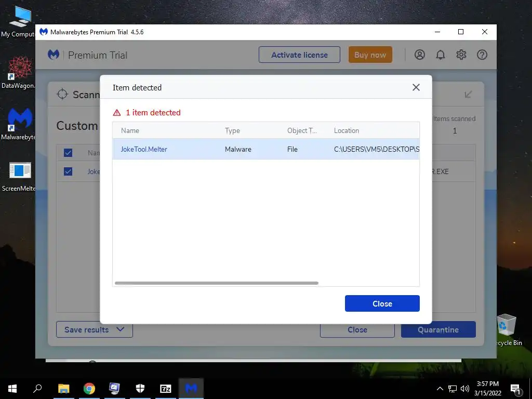Click the C:\USERS\VM5\DESKTOP location cell
Image resolution: width=532 pixels, height=399 pixels.
tap(377, 149)
